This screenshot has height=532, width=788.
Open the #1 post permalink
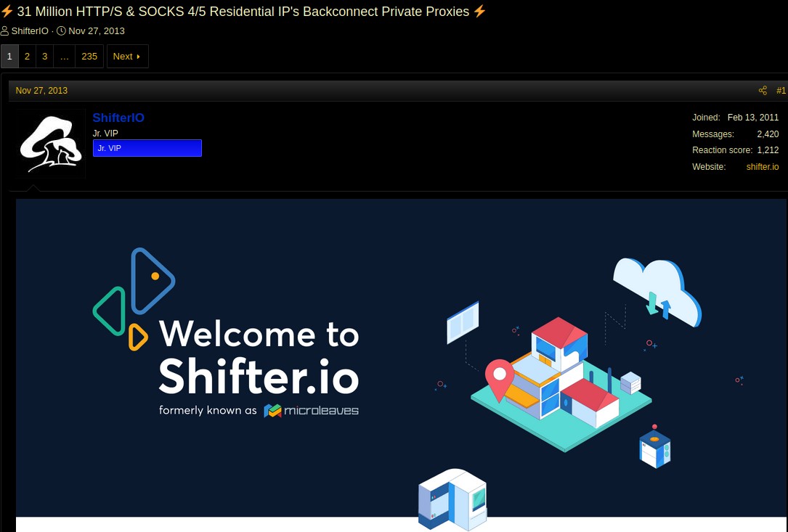coord(781,91)
